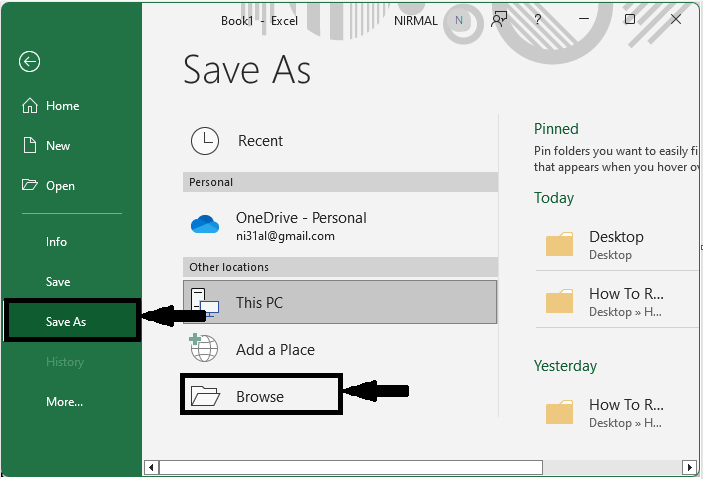Open the Home page in the sidebar
The height and width of the screenshot is (479, 703).
point(62,106)
